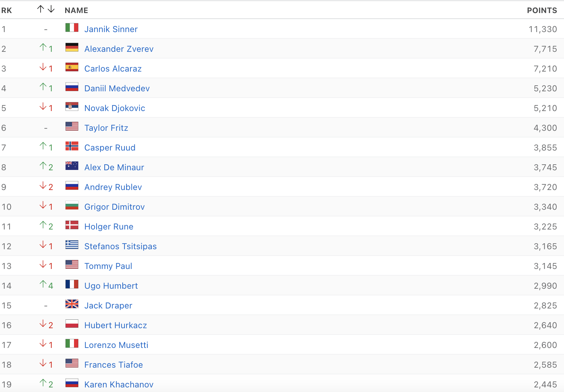Image resolution: width=564 pixels, height=392 pixels.
Task: Click the Spanish flag beside Carlos Alcaraz
Action: point(72,67)
